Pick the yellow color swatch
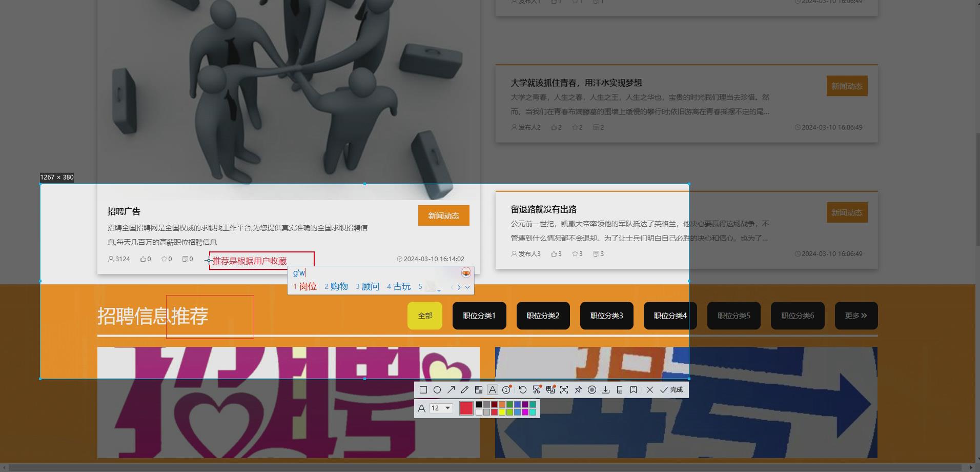Viewport: 980px width, 472px height. pos(502,412)
